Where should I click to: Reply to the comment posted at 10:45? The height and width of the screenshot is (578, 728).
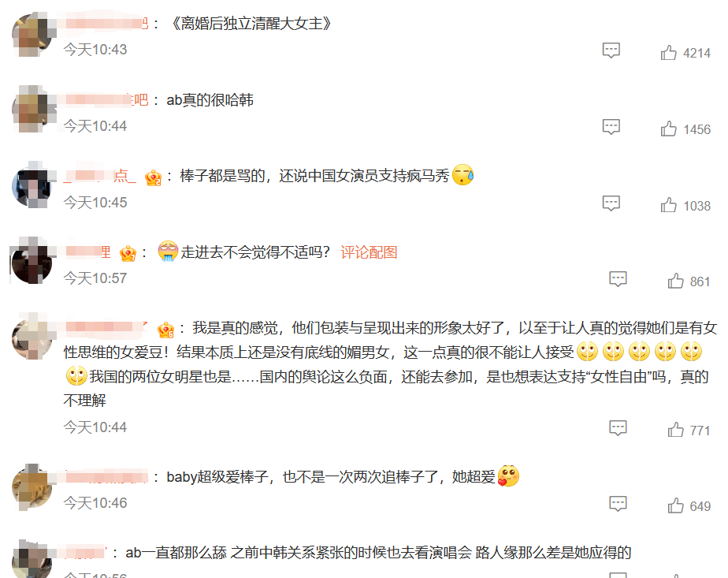tap(611, 203)
